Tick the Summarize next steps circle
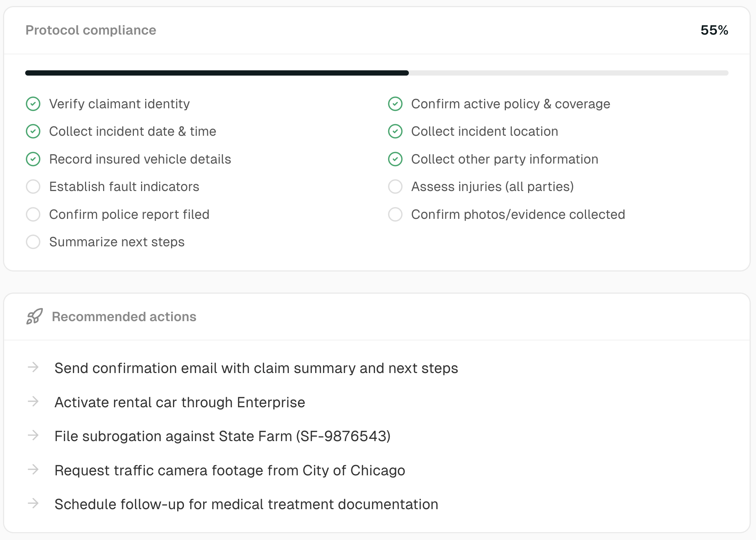 33,242
